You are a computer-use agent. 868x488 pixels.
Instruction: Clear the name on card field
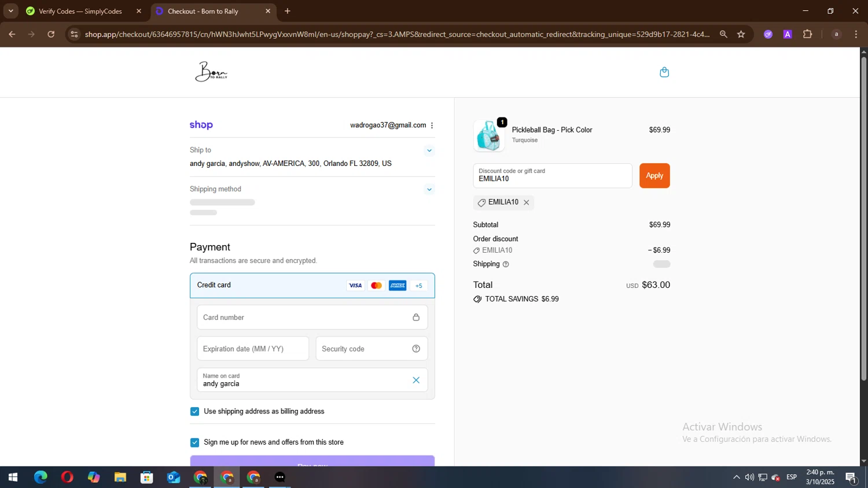click(416, 380)
